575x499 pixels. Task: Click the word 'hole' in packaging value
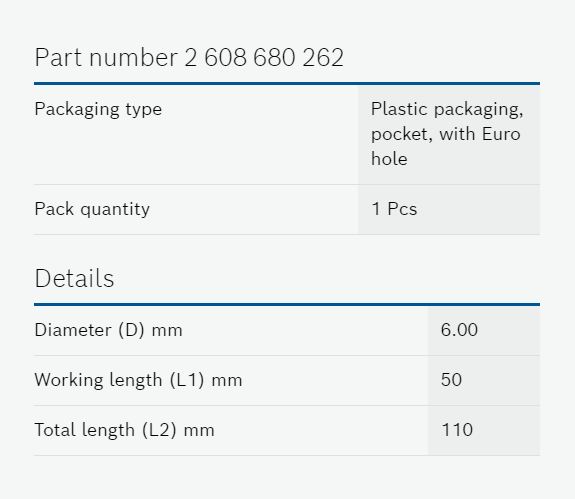(x=389, y=159)
